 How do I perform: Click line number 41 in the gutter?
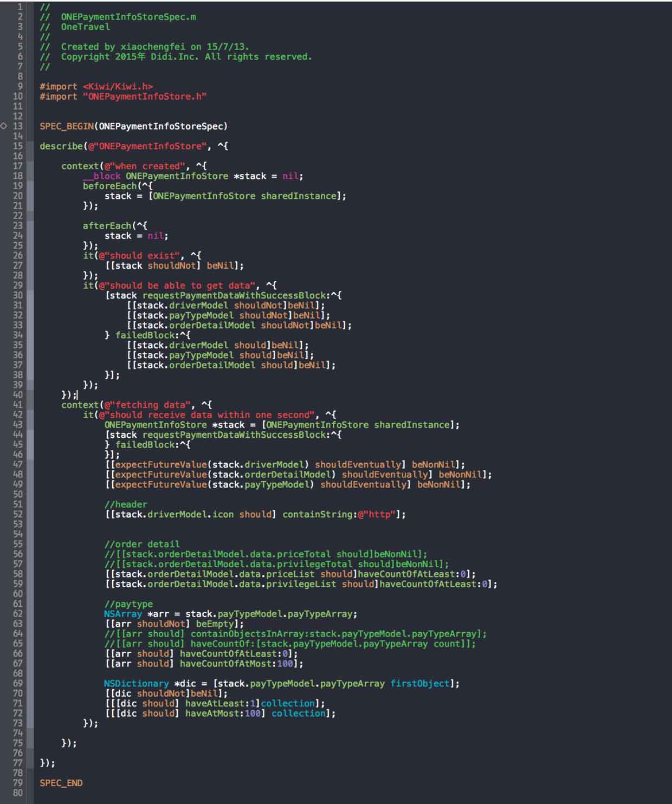tap(17, 405)
